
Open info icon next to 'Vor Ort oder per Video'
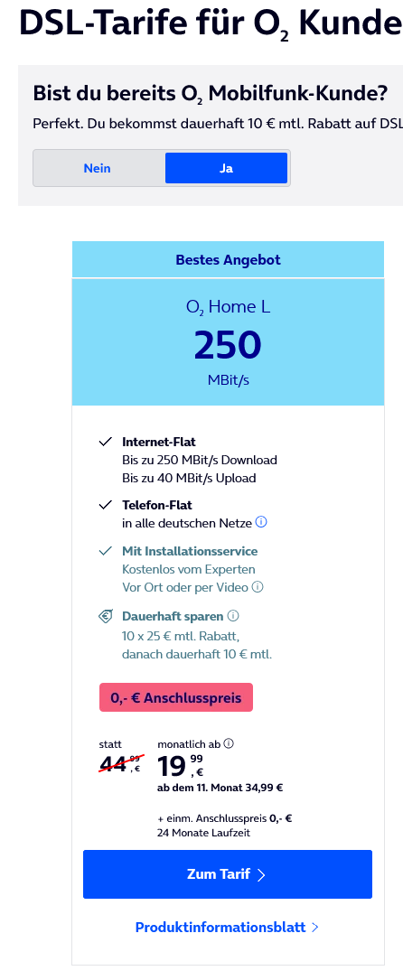258,587
